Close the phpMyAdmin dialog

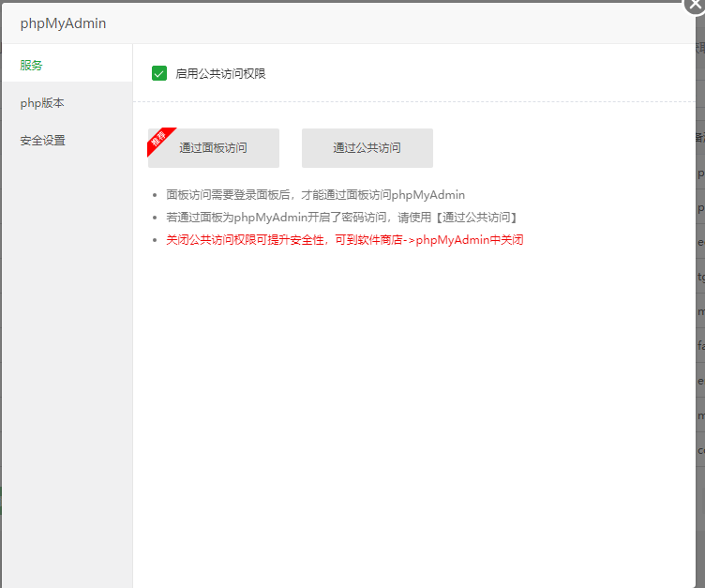coord(695,5)
